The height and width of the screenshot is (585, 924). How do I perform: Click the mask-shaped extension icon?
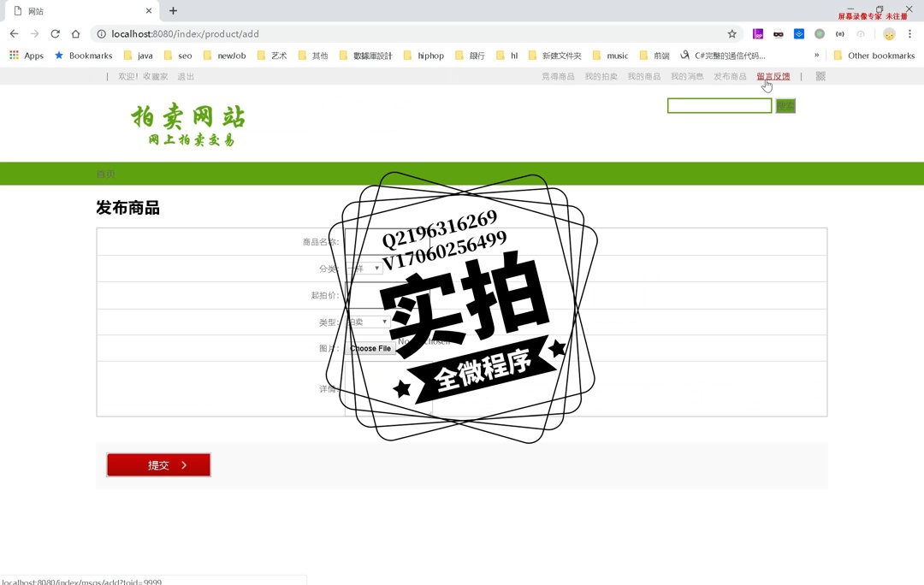point(779,34)
